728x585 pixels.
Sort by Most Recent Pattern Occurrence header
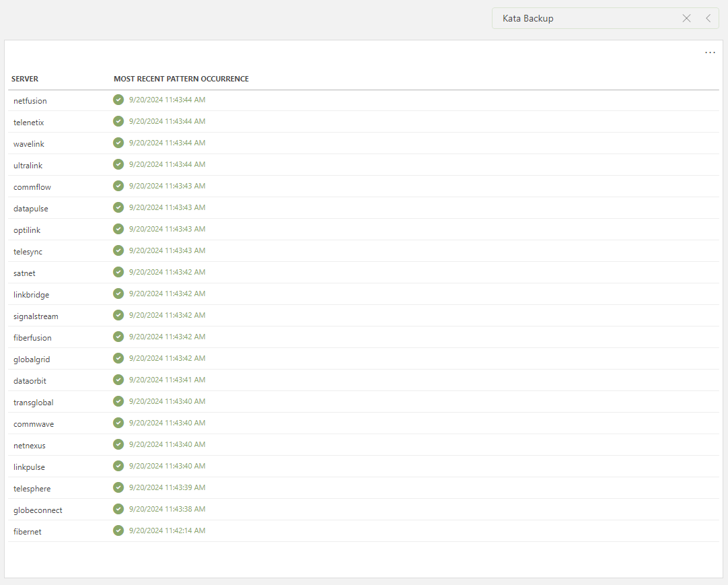(181, 79)
